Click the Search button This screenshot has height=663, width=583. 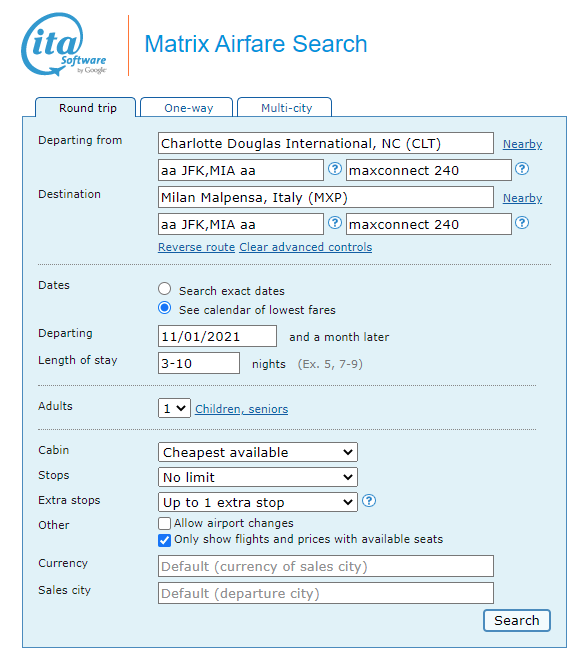pyautogui.click(x=517, y=620)
